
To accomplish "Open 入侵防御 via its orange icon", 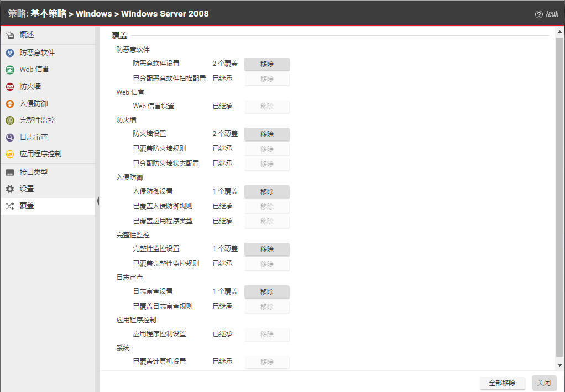I will 9,104.
